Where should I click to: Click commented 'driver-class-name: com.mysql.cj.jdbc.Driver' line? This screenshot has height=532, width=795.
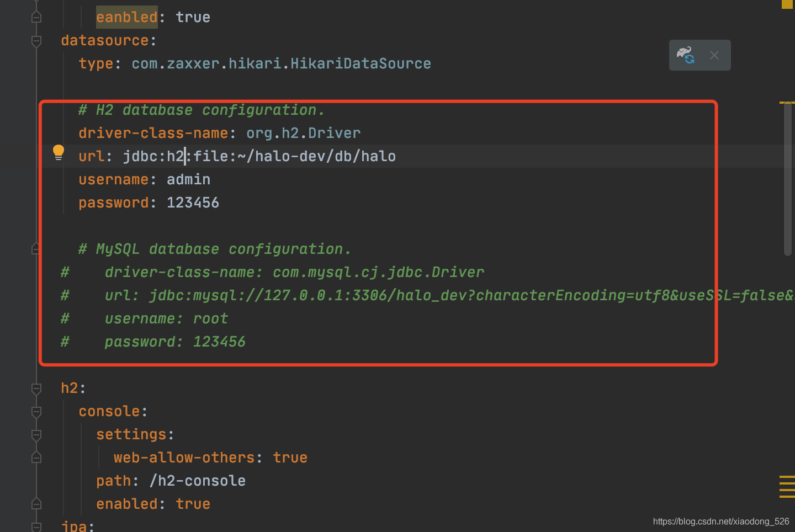[x=294, y=272]
